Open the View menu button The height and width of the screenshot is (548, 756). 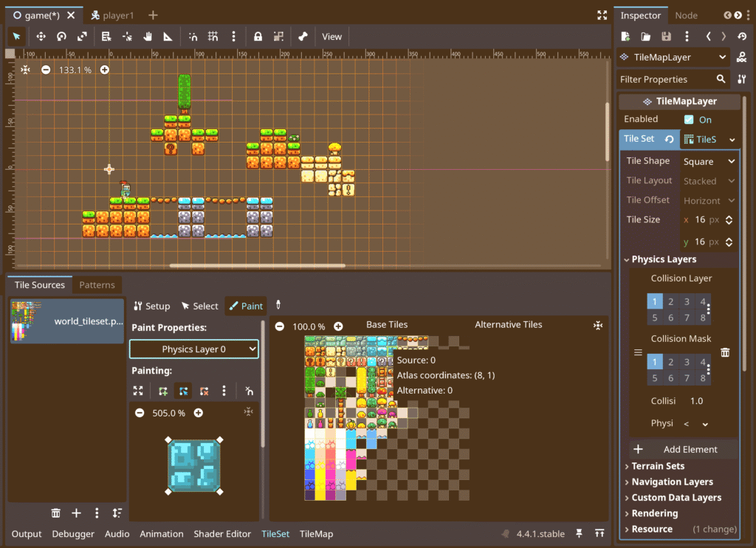331,37
